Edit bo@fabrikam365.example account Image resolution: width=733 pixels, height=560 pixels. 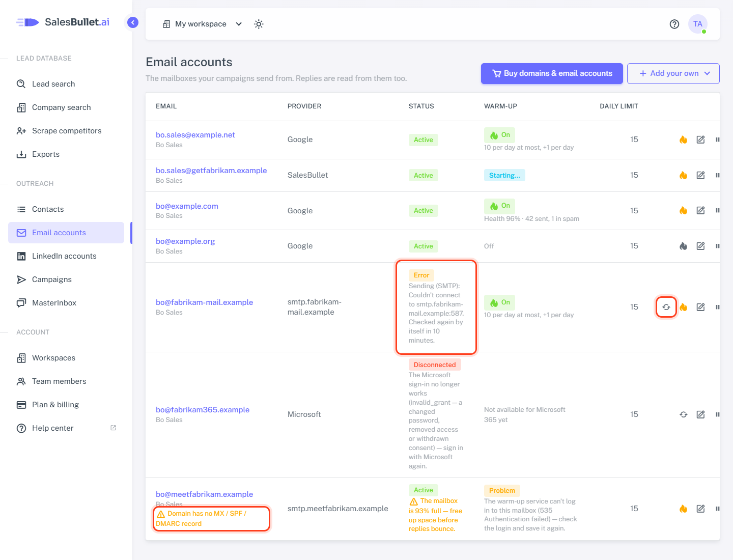(701, 414)
